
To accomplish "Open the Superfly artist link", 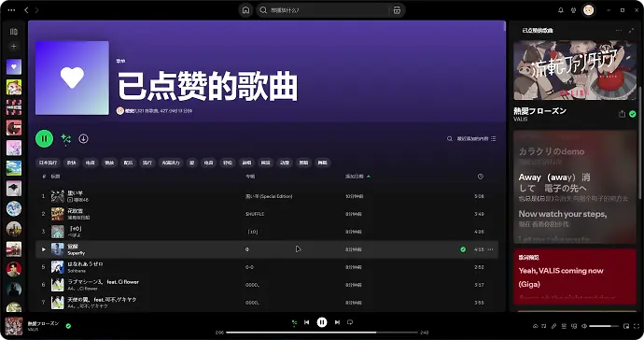I will pos(76,253).
